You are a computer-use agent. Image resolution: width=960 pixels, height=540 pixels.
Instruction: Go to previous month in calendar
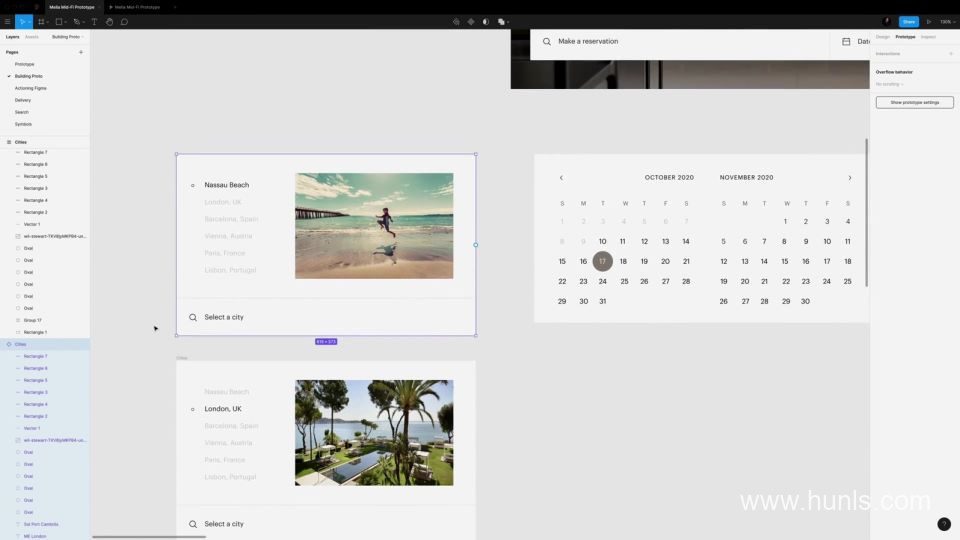coord(561,178)
